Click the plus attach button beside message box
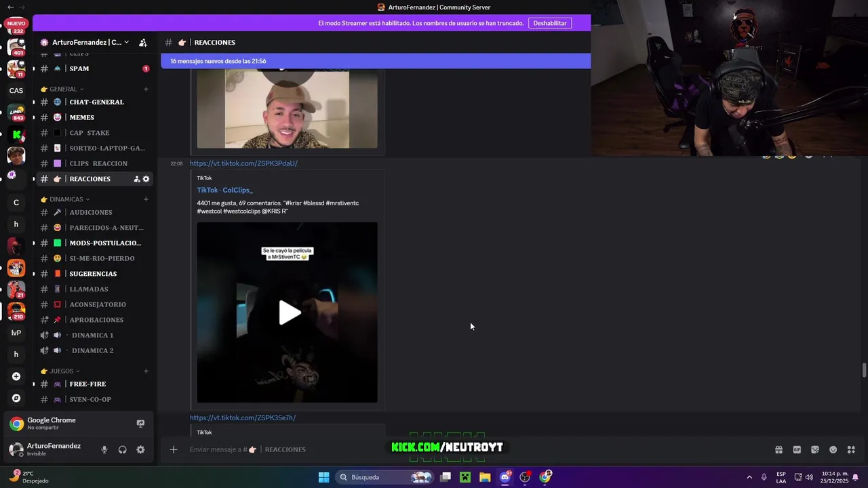 tap(174, 449)
